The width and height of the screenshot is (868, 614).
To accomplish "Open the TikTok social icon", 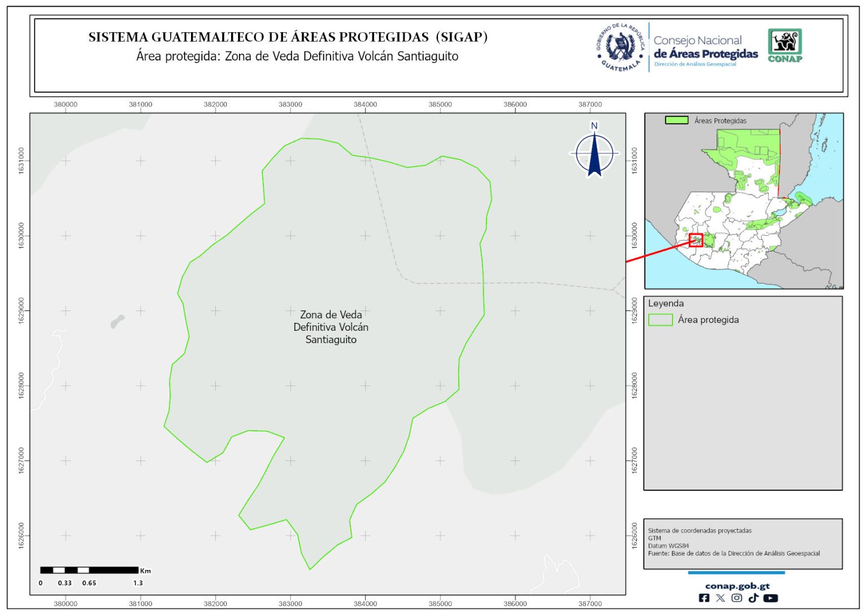I will pyautogui.click(x=753, y=598).
